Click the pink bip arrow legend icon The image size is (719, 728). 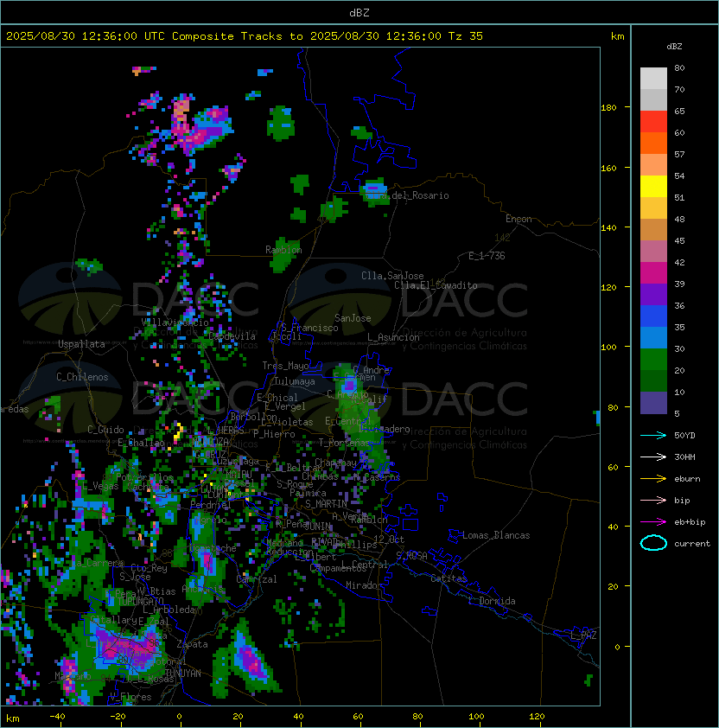(653, 500)
